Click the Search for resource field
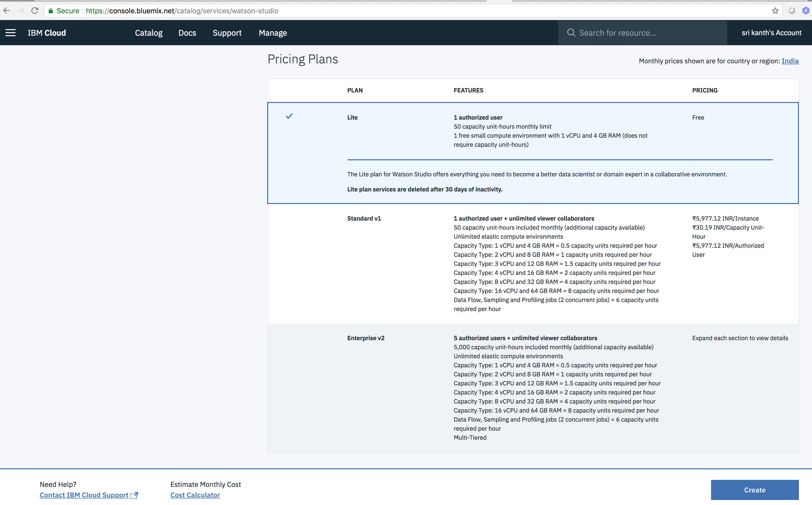Viewport: 812px width, 505px height. [x=643, y=33]
